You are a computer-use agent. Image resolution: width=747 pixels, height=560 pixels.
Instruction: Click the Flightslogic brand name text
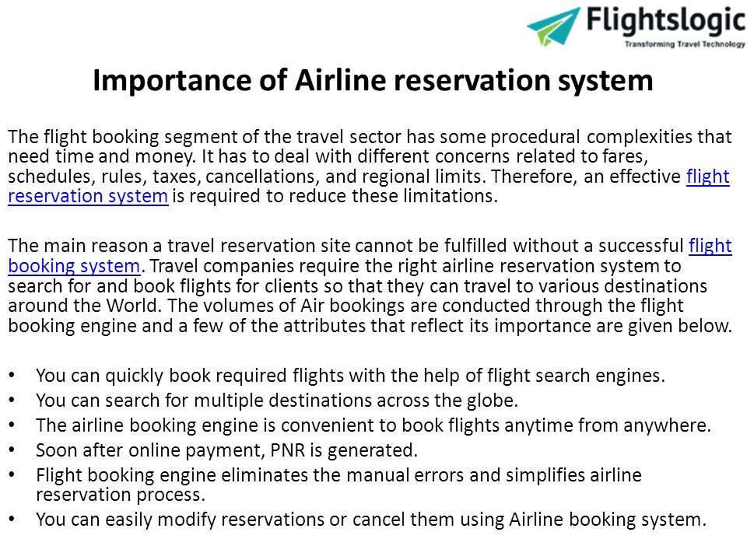pos(665,22)
